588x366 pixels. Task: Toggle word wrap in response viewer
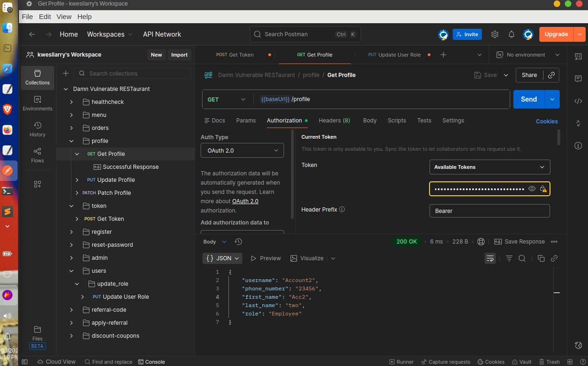click(490, 258)
